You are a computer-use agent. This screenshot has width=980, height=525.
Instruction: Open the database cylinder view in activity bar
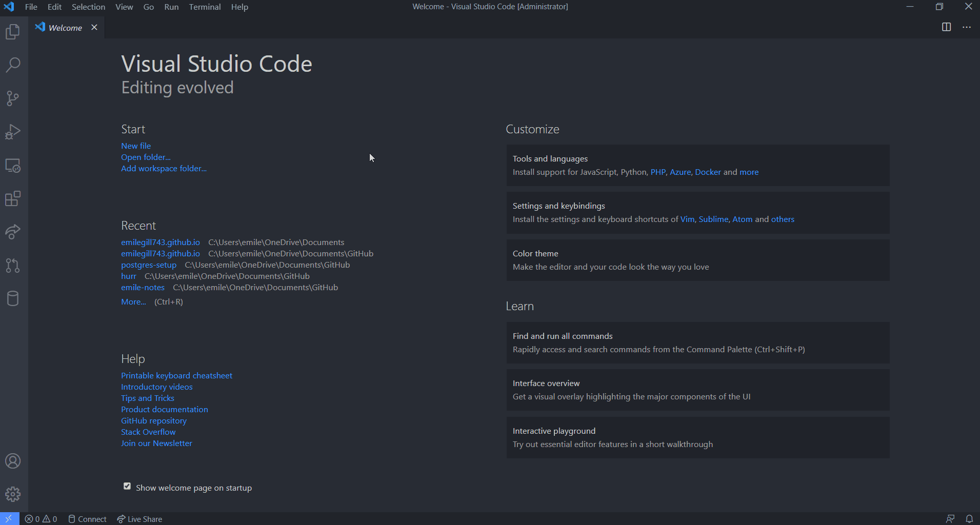click(x=13, y=298)
